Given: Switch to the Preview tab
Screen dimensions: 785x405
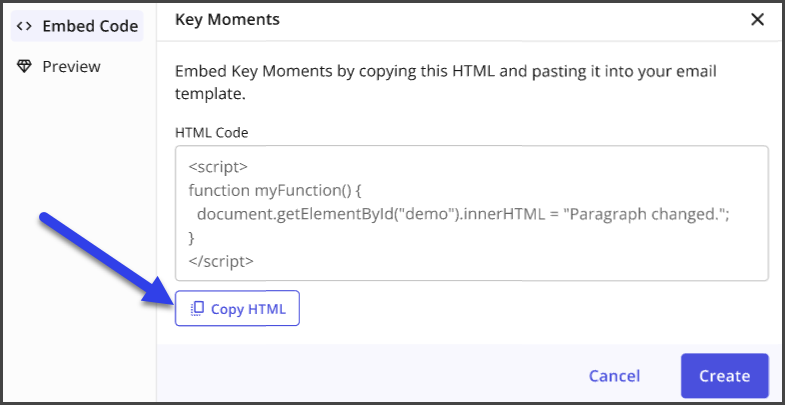Looking at the screenshot, I should 59,67.
